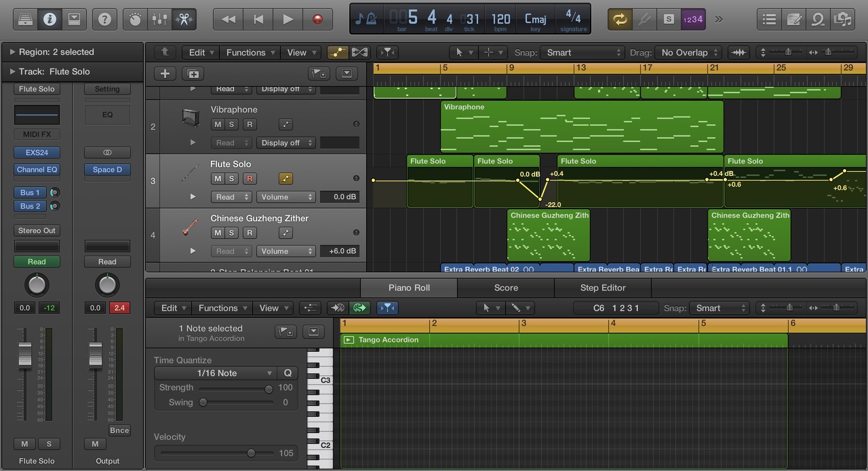Open the List Editors panel
This screenshot has width=868, height=471.
coord(769,20)
